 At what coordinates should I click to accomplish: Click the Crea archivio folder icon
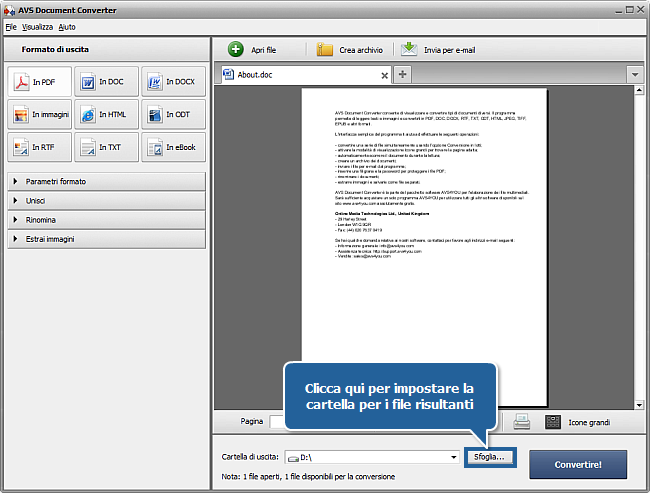click(325, 49)
